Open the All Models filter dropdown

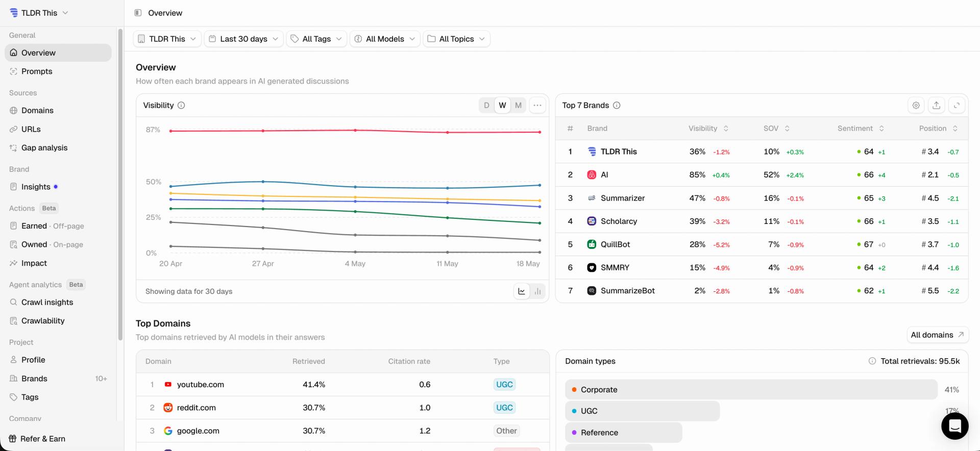click(385, 39)
